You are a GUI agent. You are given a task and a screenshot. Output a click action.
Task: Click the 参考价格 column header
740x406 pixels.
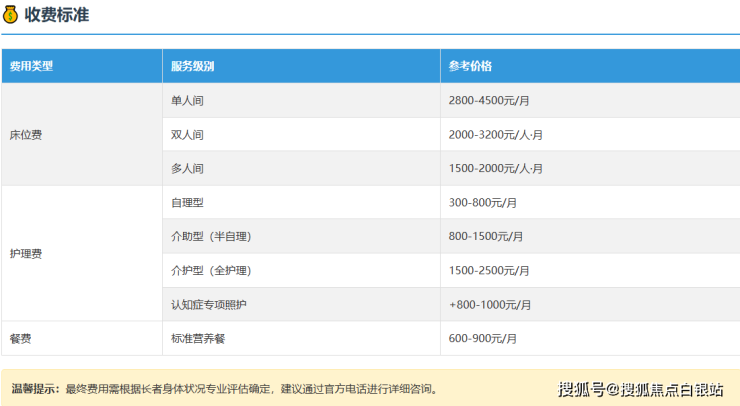click(x=470, y=66)
